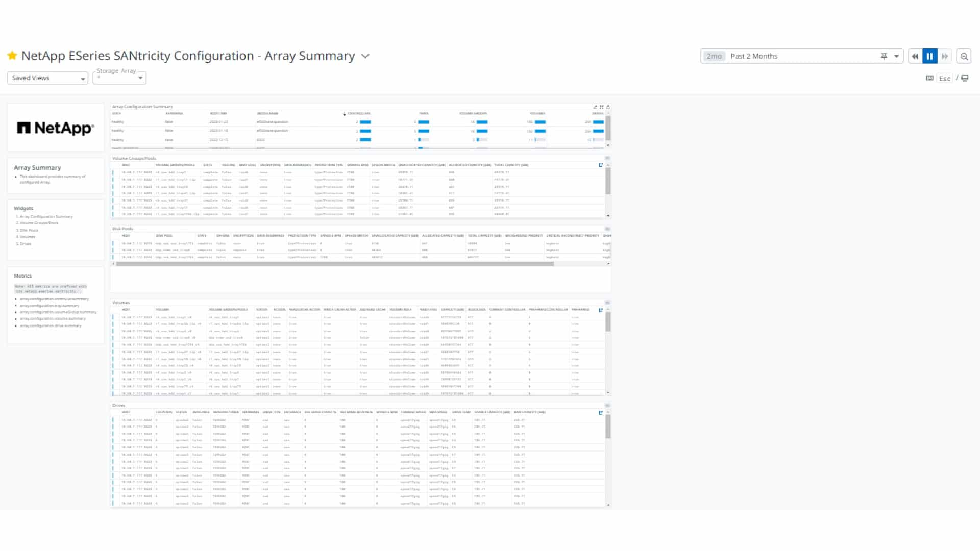Image resolution: width=980 pixels, height=551 pixels.
Task: Sort Volumes table by Volume column
Action: (162, 310)
